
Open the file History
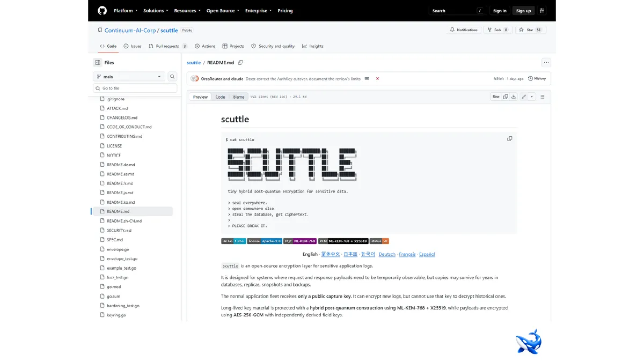click(x=537, y=78)
